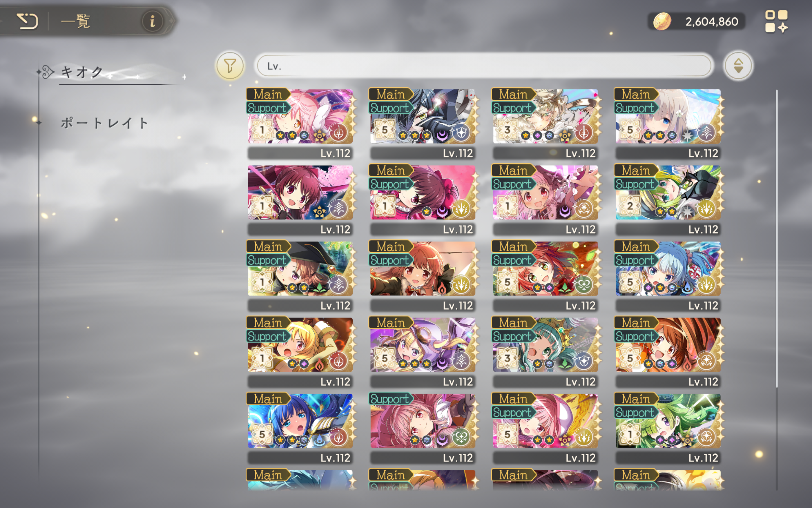Image resolution: width=812 pixels, height=508 pixels.
Task: Click the back arrow icon
Action: tap(27, 21)
